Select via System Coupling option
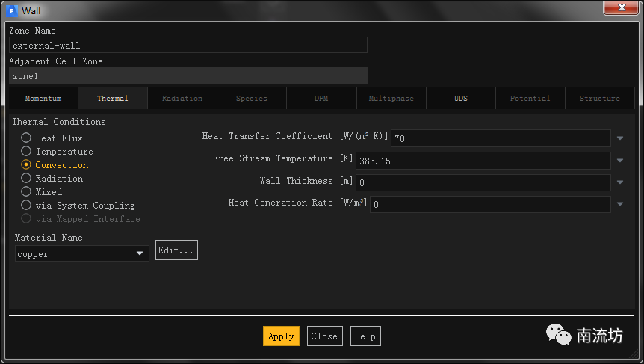Image resolution: width=644 pixels, height=364 pixels. [26, 206]
